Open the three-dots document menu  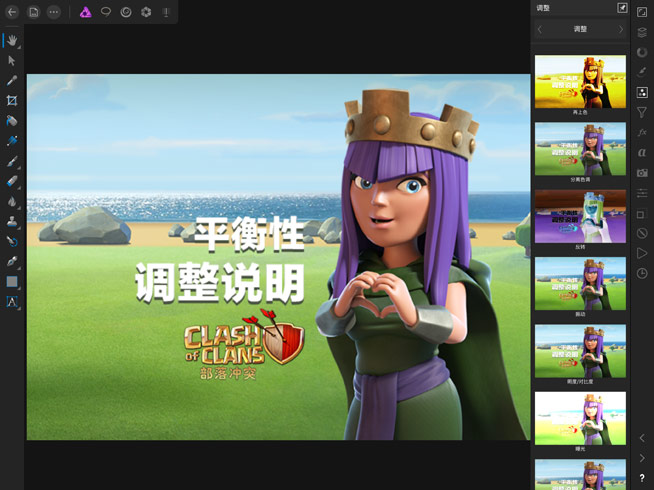(x=54, y=12)
